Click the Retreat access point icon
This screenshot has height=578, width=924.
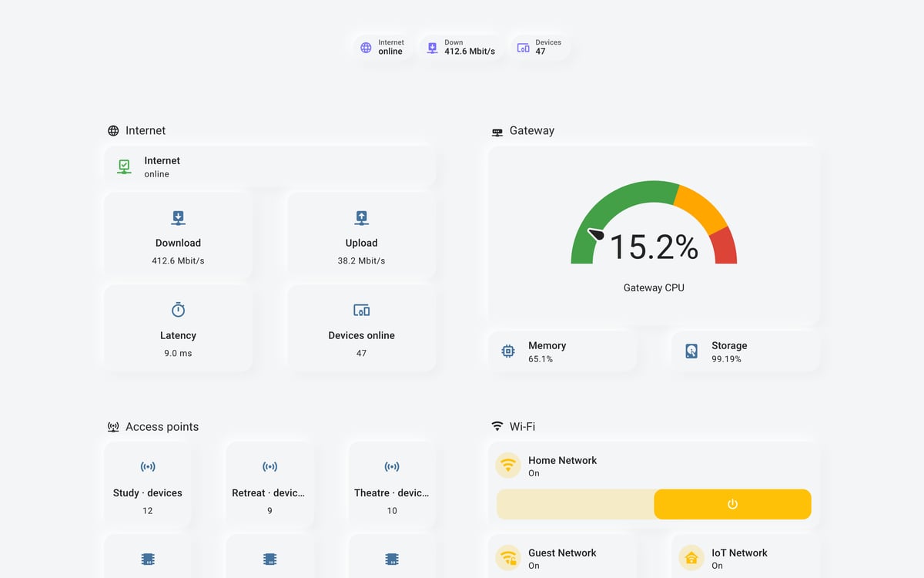pyautogui.click(x=269, y=466)
